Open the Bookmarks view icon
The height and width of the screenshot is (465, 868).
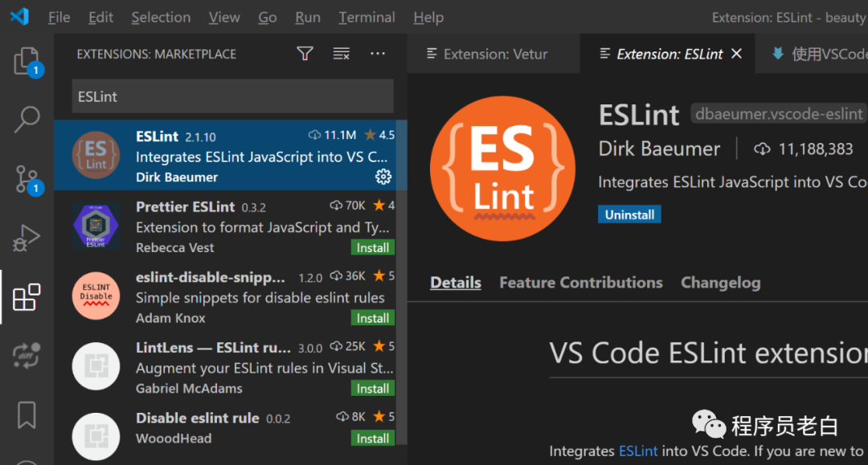(27, 414)
